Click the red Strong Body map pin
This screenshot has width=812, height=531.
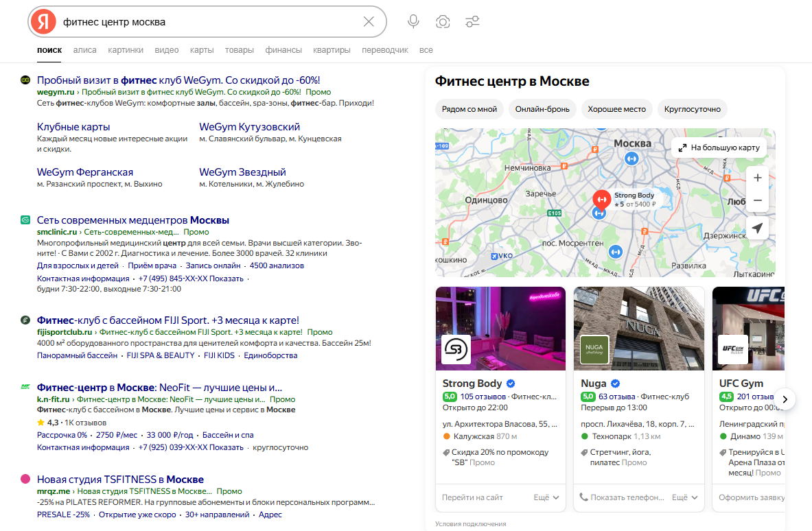pos(601,199)
